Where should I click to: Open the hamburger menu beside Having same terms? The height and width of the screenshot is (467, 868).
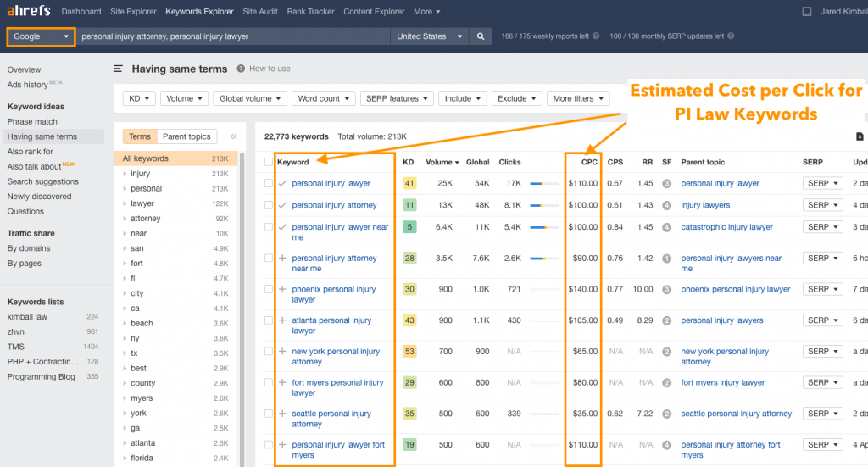pyautogui.click(x=118, y=69)
